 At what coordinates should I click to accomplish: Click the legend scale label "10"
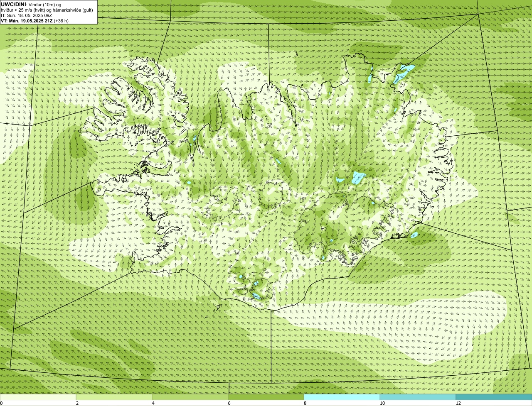tap(382, 403)
